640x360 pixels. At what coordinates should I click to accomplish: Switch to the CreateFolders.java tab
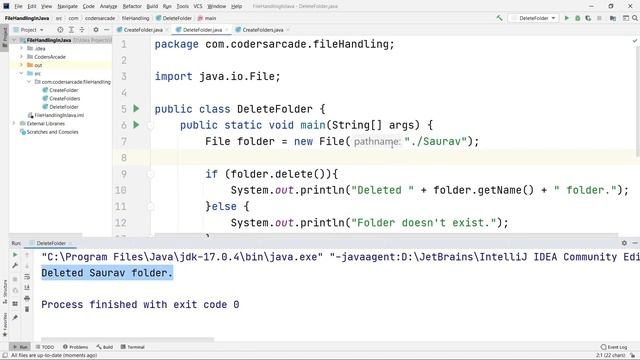click(x=262, y=30)
